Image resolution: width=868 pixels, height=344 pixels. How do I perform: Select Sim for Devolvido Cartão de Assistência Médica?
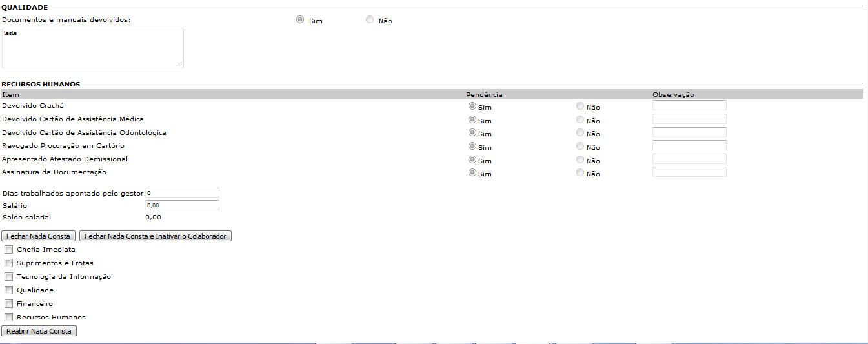[472, 119]
